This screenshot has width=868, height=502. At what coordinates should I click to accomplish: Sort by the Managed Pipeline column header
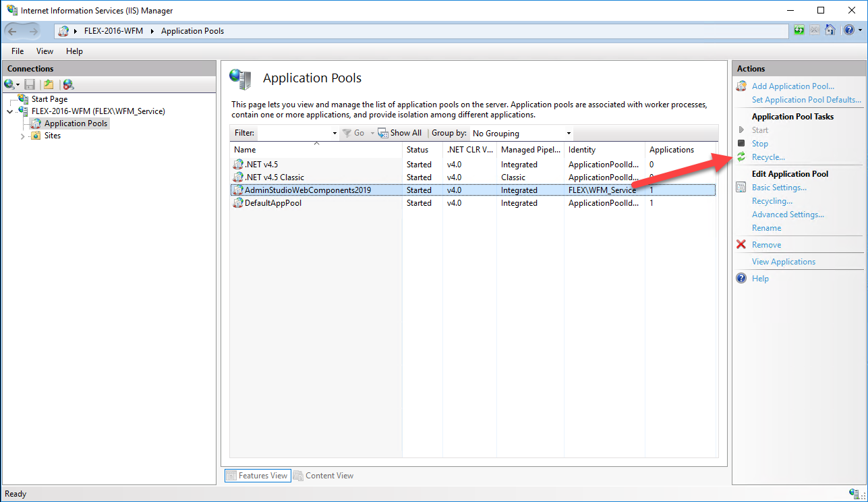(530, 150)
